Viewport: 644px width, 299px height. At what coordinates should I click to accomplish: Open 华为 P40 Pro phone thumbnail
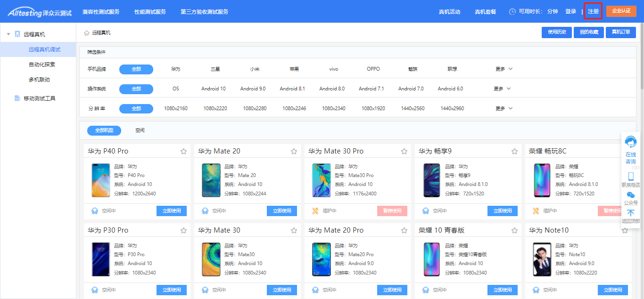pyautogui.click(x=100, y=180)
